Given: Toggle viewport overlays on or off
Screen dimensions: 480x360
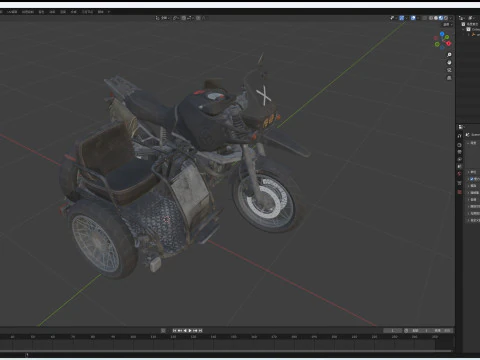Looking at the screenshot, I should pos(413,18).
